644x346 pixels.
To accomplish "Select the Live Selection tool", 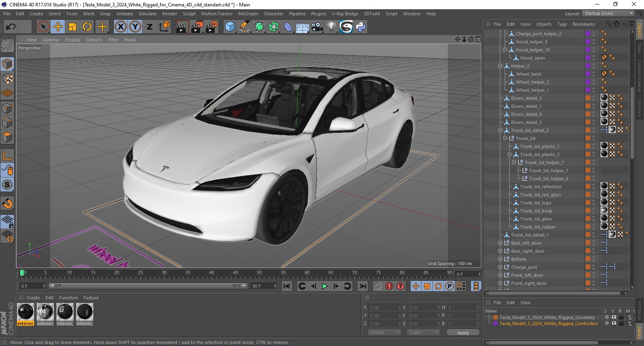I will (x=43, y=27).
